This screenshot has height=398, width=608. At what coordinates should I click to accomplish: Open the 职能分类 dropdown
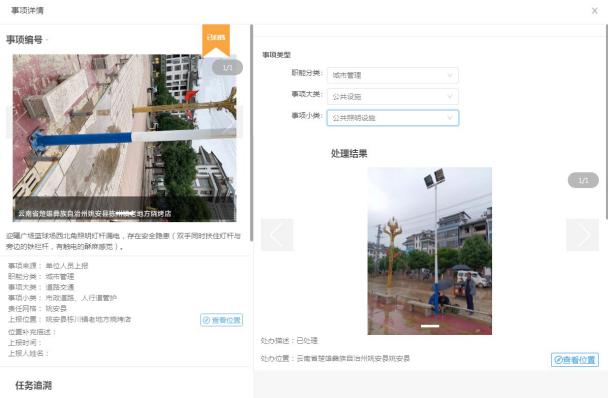(x=392, y=75)
